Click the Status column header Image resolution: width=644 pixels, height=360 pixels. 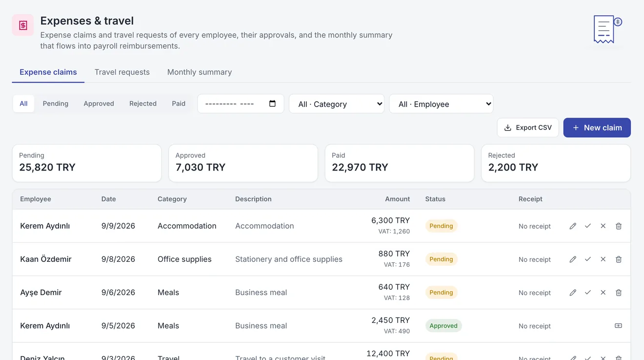[x=435, y=199]
